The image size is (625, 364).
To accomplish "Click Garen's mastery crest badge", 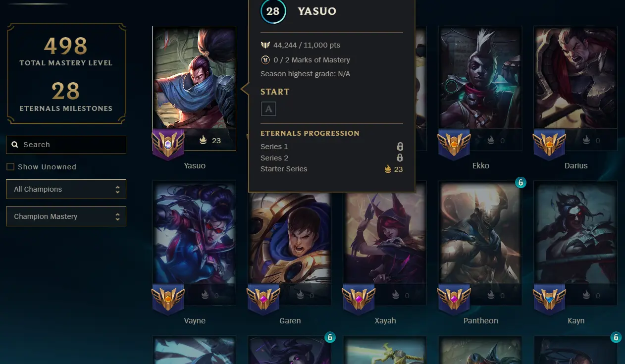I will [x=263, y=299].
